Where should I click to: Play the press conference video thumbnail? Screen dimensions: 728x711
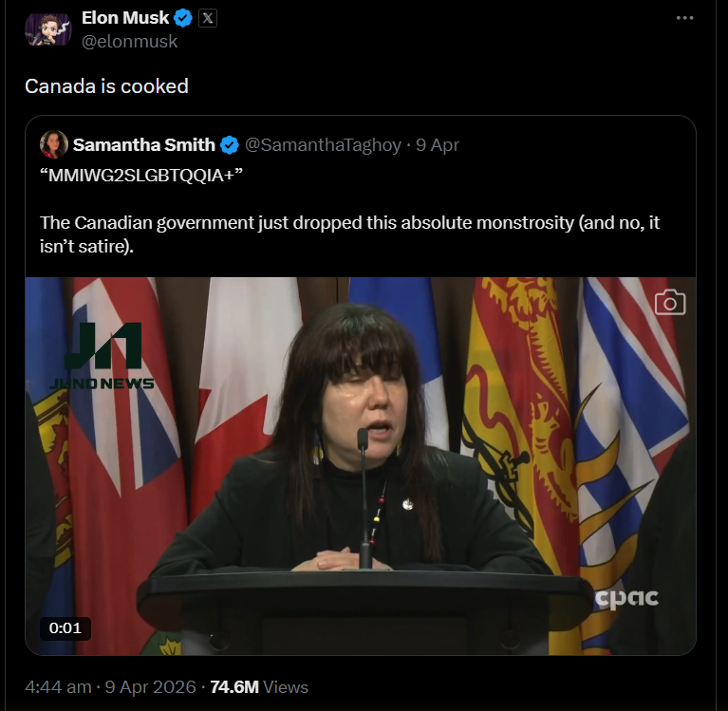point(361,465)
